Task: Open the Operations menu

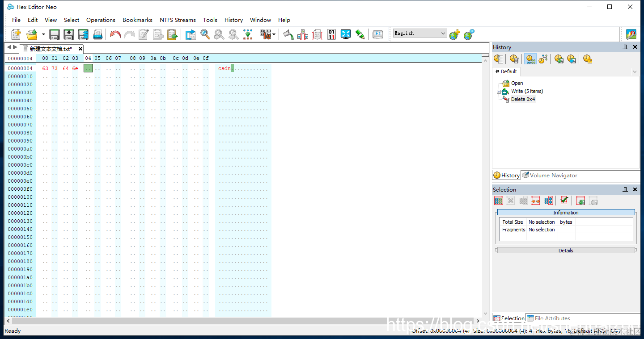Action: coord(101,20)
